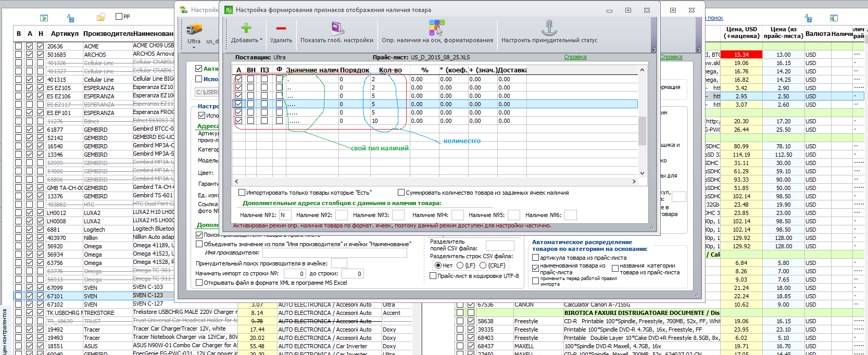Screen dimensions: 868x355
Task: Click horizontal scrollbar right arrow of grid
Action: pyautogui.click(x=634, y=182)
